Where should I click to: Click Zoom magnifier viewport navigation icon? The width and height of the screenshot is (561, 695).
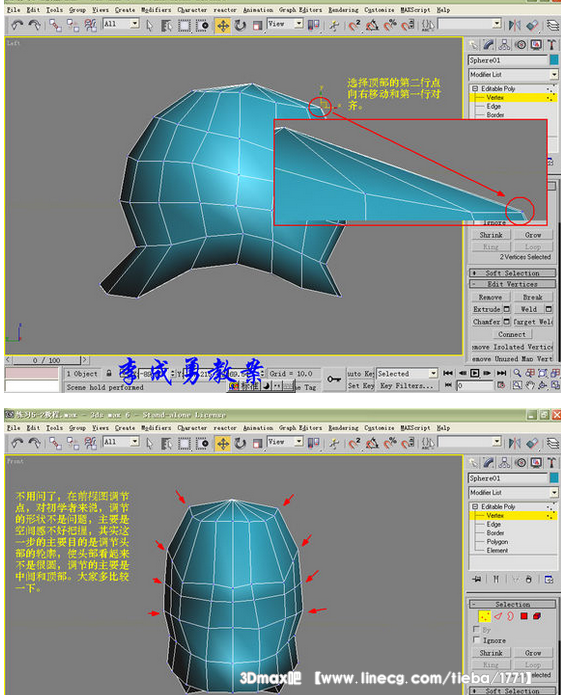point(517,373)
